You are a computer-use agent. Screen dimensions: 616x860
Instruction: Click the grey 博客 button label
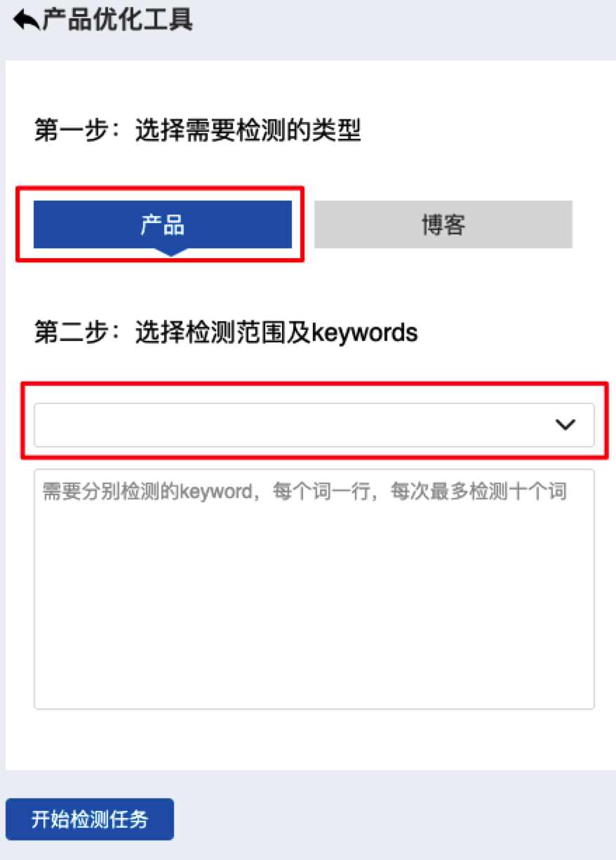pos(443,225)
